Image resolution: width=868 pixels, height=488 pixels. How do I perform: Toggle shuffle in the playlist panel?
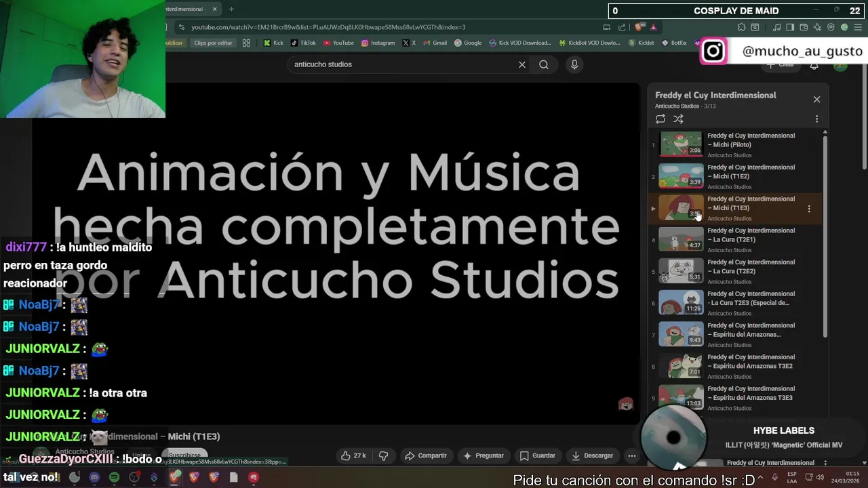pos(678,119)
